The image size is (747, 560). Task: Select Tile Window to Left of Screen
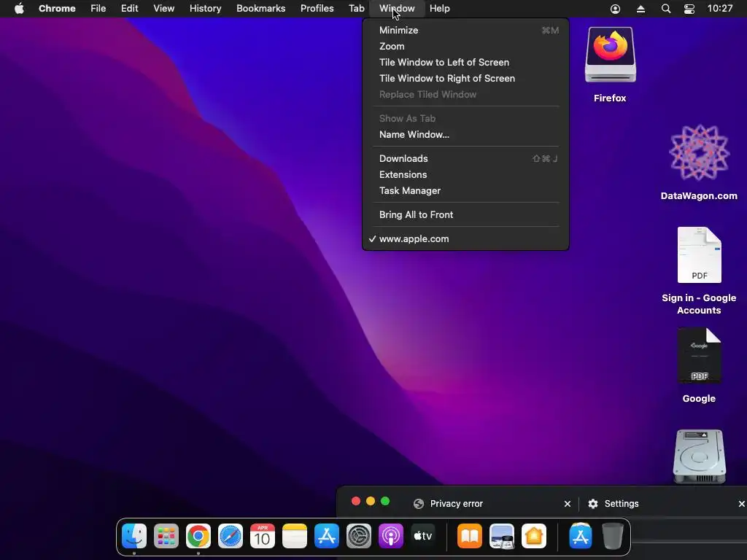[x=465, y=63]
